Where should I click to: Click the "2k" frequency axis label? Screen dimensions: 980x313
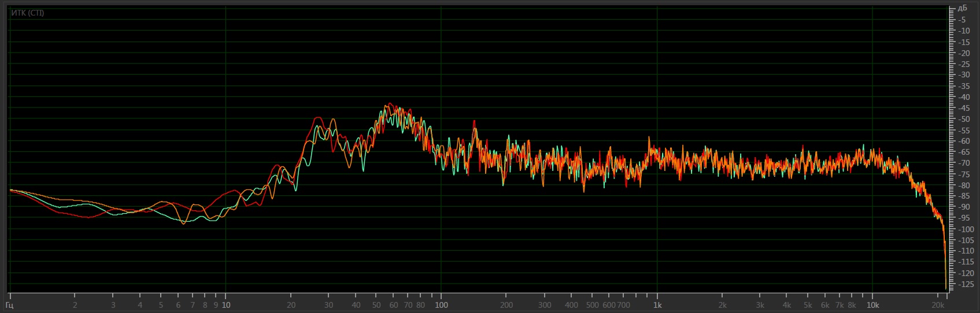click(722, 305)
